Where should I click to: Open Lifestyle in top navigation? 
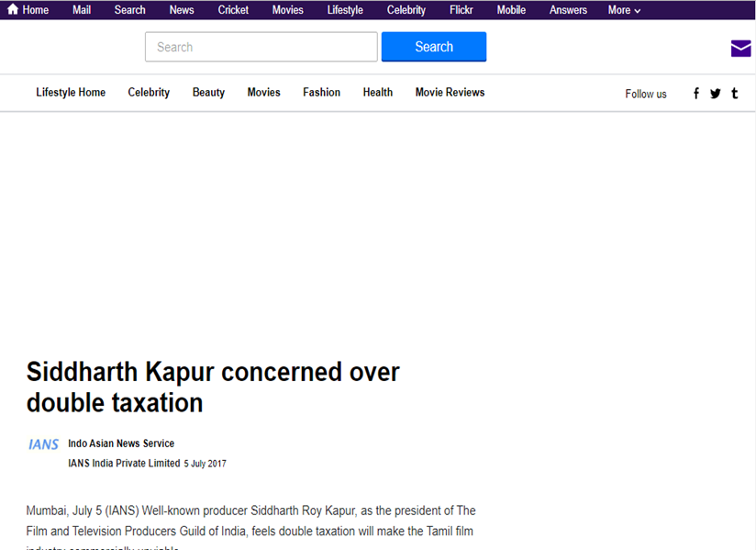(345, 10)
